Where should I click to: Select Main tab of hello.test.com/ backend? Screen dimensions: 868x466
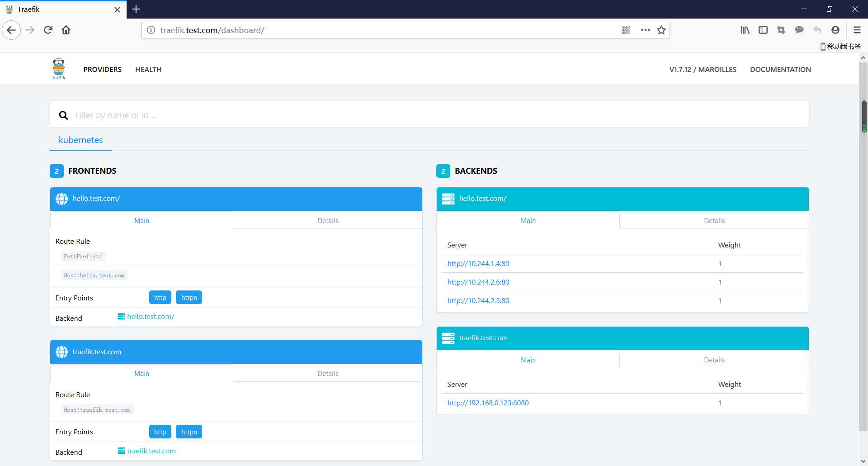coord(528,221)
